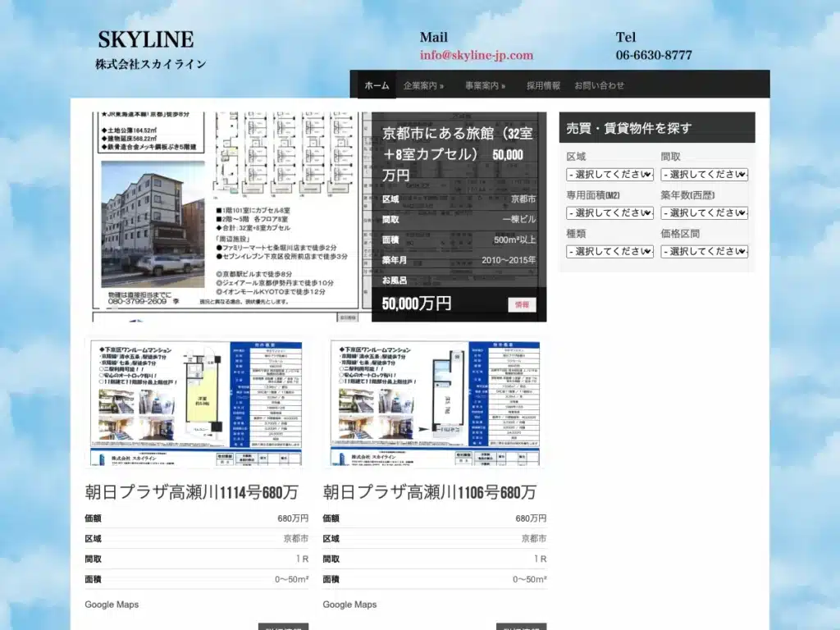The width and height of the screenshot is (840, 630).
Task: Open the Kyoto ryokan flyer image
Action: [232, 217]
